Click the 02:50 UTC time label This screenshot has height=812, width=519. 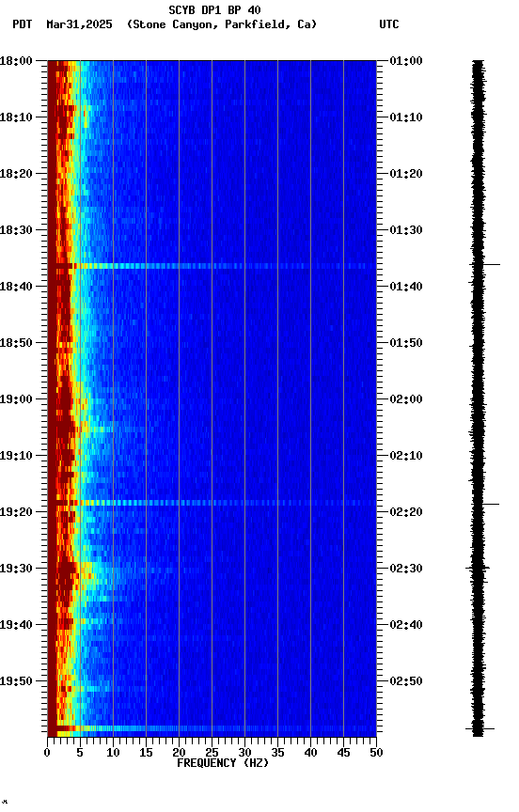pos(406,681)
